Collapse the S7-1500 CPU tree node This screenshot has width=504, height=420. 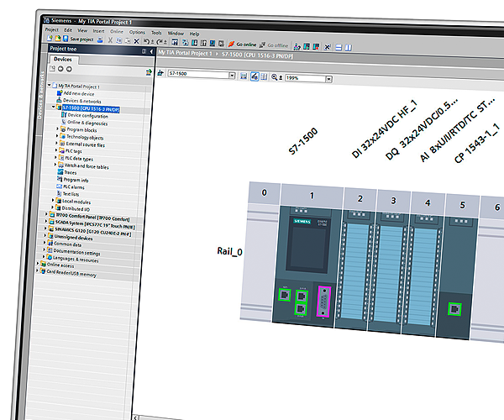tap(54, 107)
